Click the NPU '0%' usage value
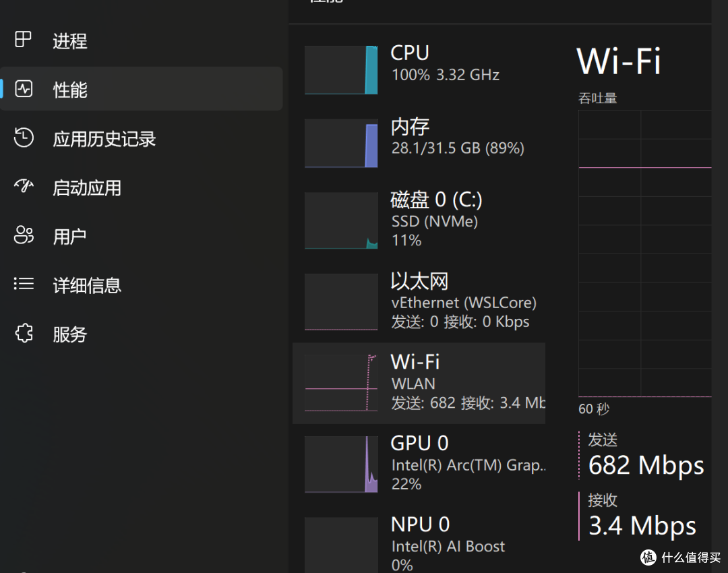Viewport: 728px width, 573px height. (402, 565)
